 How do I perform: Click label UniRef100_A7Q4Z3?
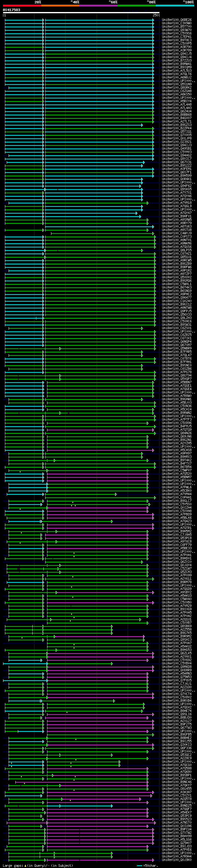tap(177, 521)
